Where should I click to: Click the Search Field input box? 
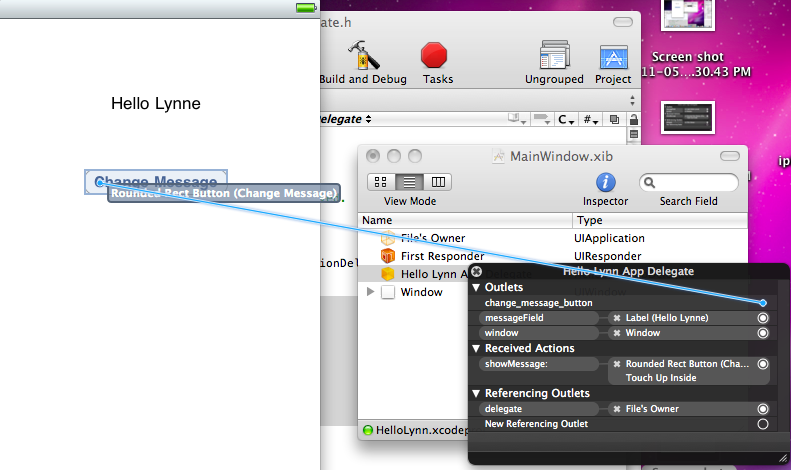695,182
